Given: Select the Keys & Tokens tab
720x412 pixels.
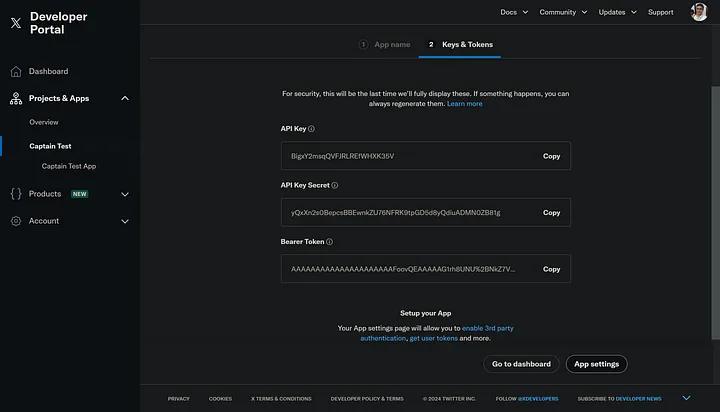Looking at the screenshot, I should click(x=460, y=45).
